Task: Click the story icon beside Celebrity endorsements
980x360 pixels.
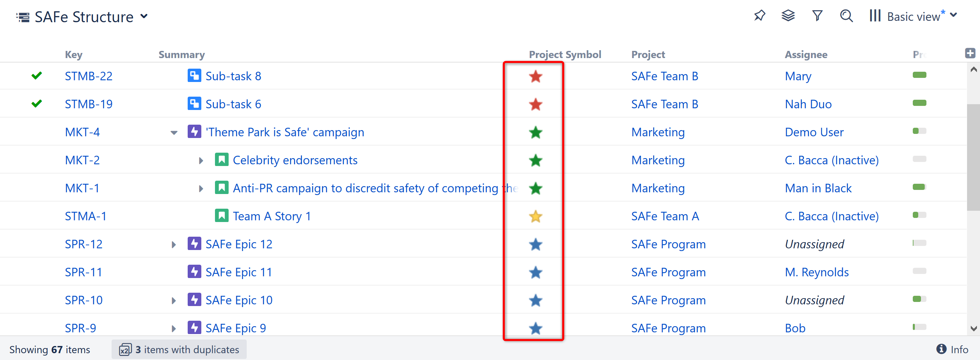Action: tap(222, 160)
